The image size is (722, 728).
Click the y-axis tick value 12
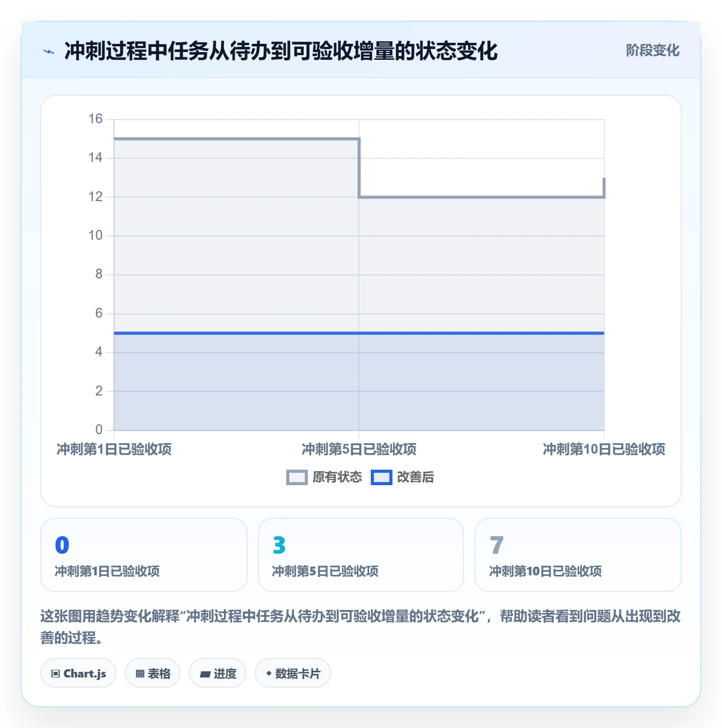pos(95,197)
